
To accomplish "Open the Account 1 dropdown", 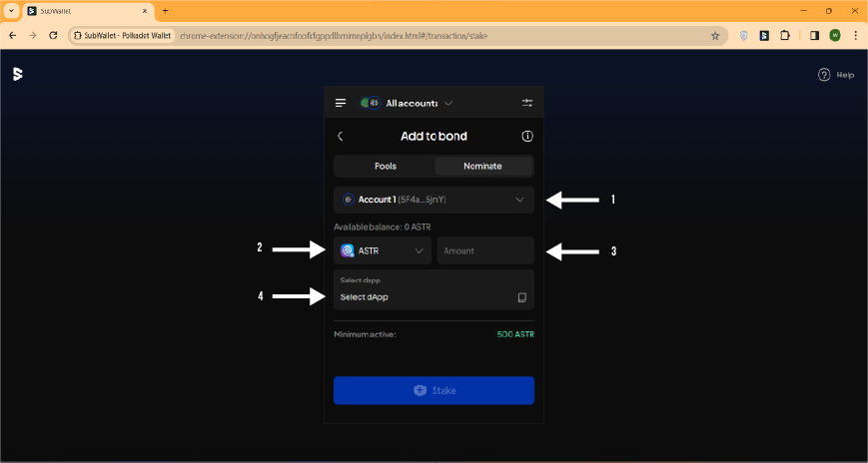I will 434,200.
